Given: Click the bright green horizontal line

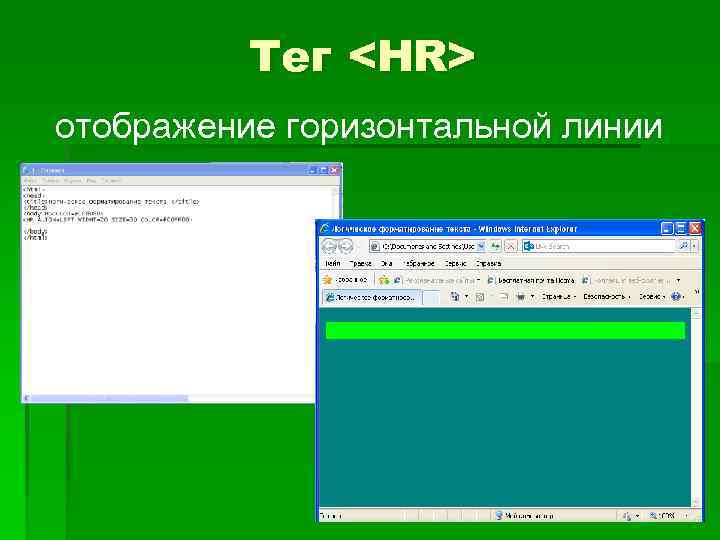Looking at the screenshot, I should 505,331.
